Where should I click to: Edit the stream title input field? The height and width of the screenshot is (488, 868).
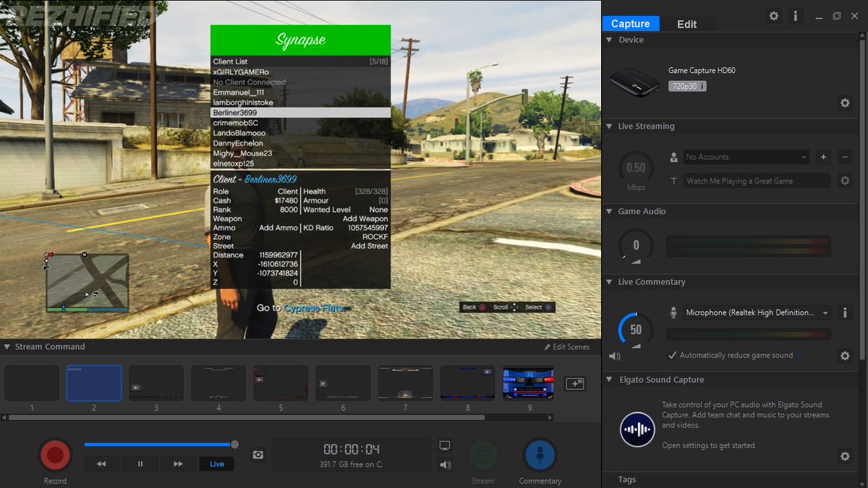click(757, 181)
